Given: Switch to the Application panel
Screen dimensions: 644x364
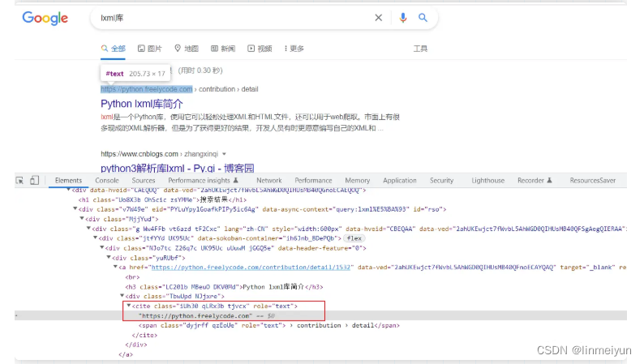Looking at the screenshot, I should [x=400, y=181].
